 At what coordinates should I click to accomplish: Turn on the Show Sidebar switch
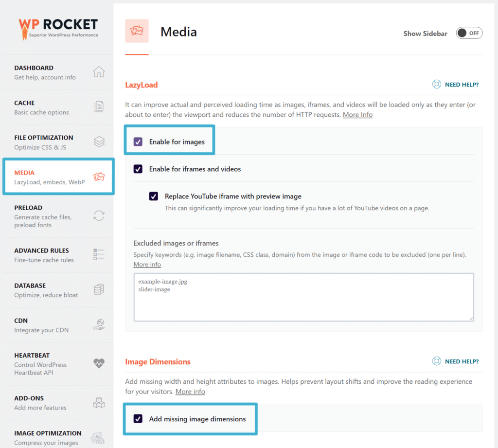click(469, 33)
